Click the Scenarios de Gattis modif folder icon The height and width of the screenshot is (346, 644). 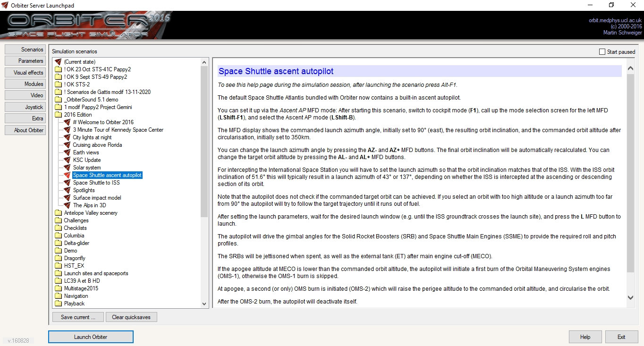point(58,92)
